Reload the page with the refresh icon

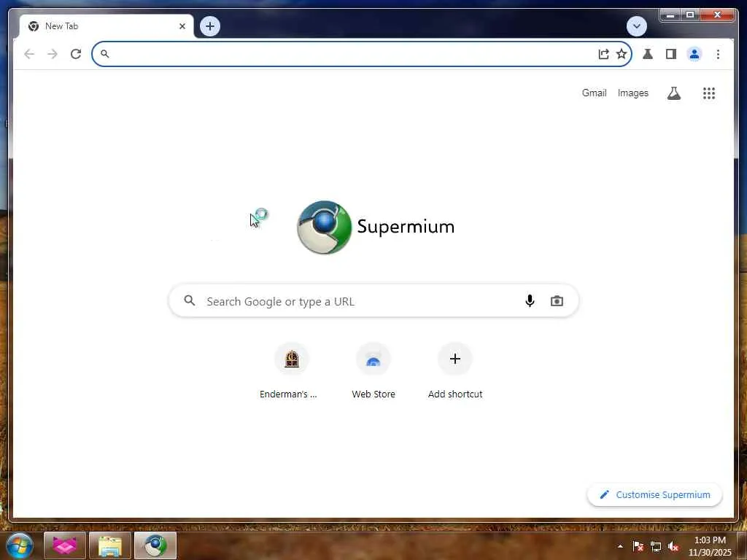point(76,54)
